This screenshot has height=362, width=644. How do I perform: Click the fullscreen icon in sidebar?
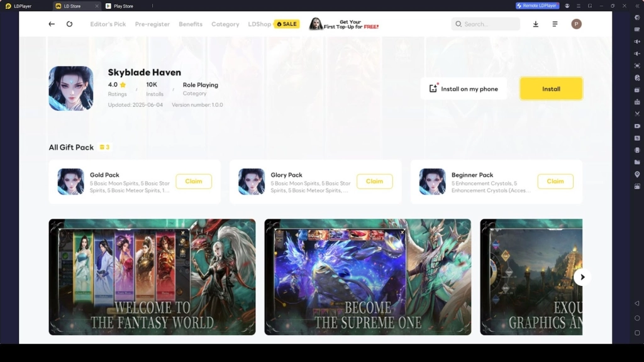click(x=637, y=65)
